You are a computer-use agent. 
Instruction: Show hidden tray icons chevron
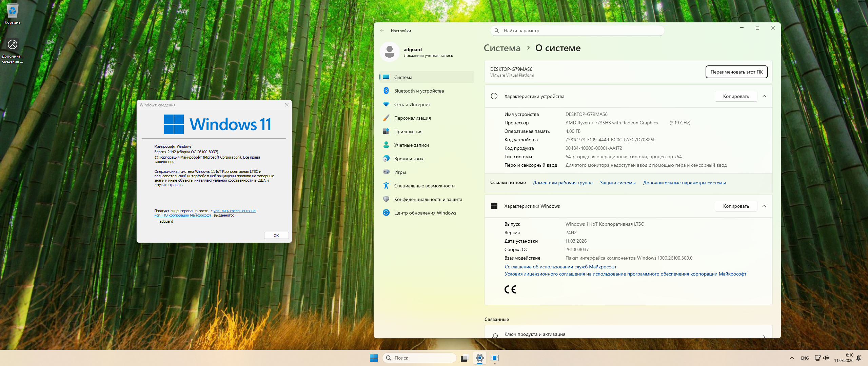coord(792,358)
